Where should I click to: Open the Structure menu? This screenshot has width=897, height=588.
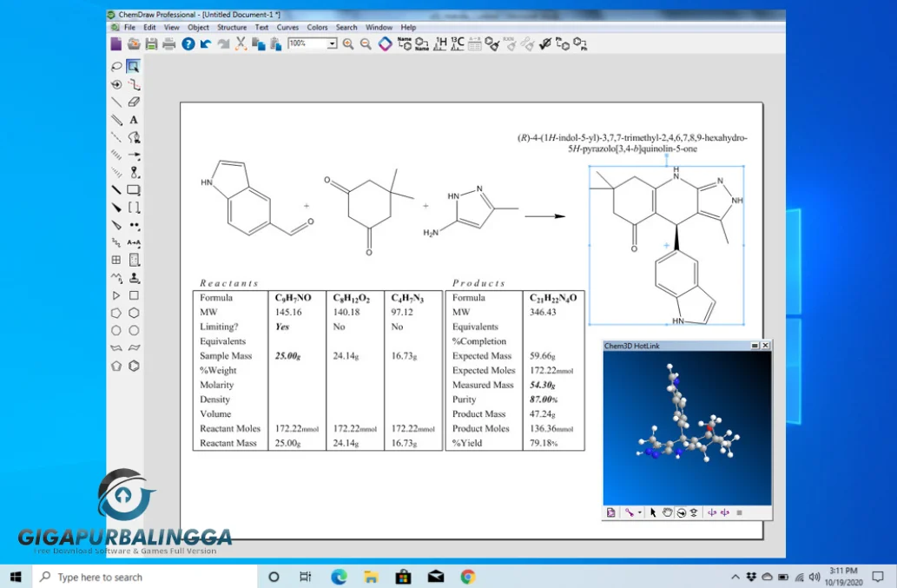click(x=232, y=27)
